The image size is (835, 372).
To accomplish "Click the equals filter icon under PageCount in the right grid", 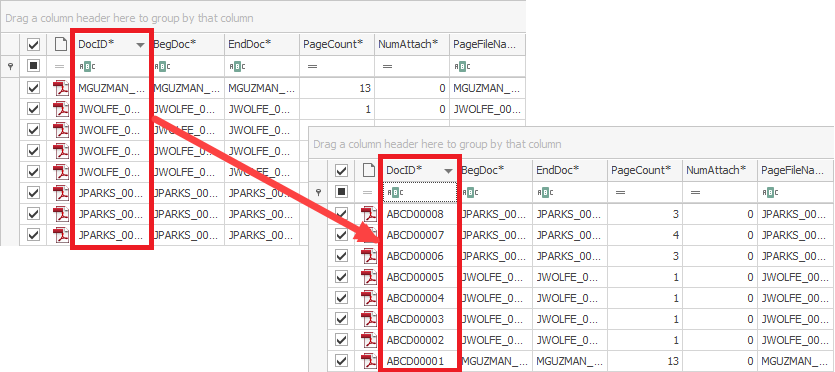I will pos(620,193).
